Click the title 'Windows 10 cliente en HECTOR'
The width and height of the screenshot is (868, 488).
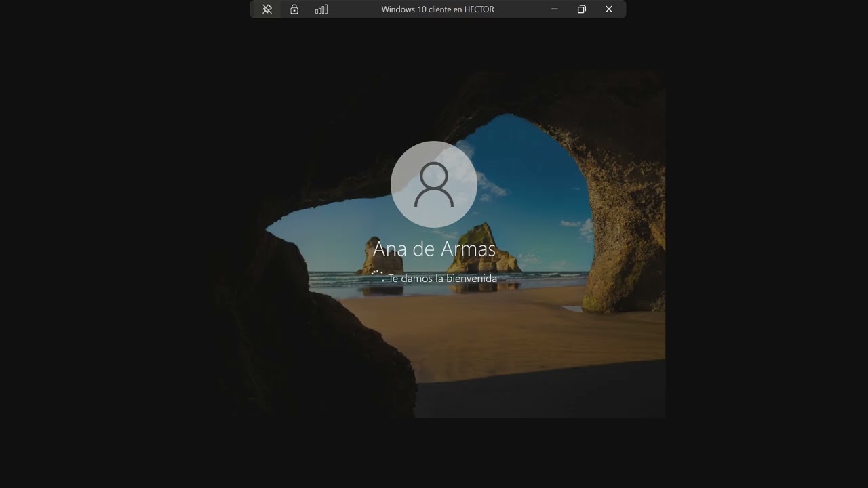[x=438, y=9]
